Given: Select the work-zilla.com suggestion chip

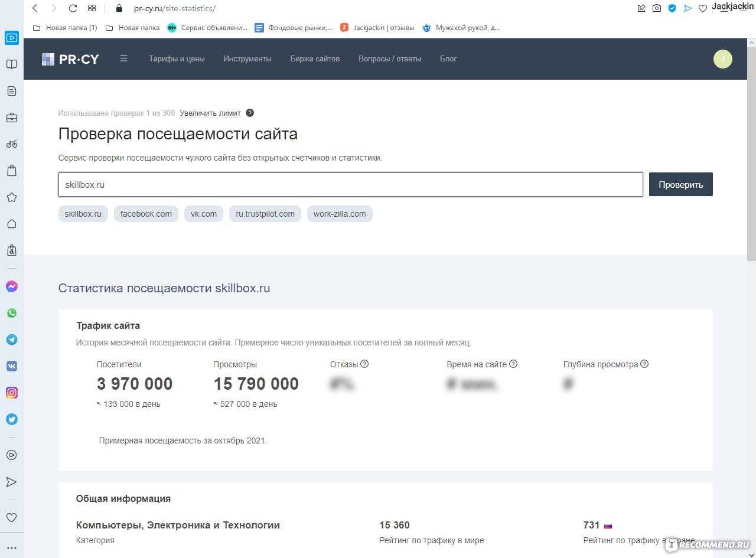Looking at the screenshot, I should pos(340,214).
